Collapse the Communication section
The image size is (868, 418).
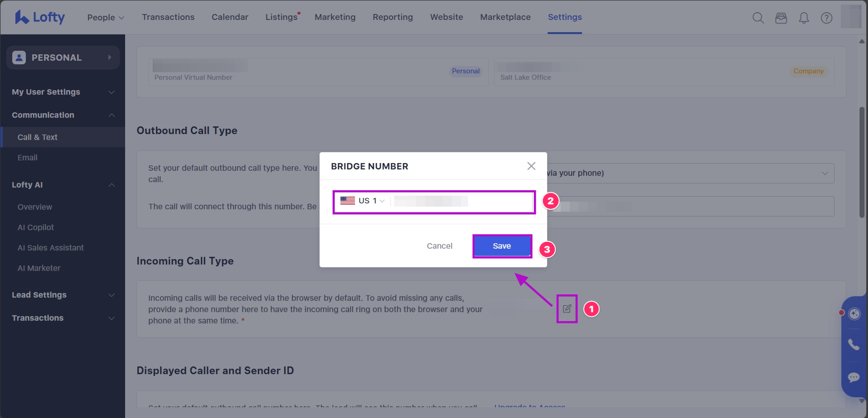tap(63, 115)
